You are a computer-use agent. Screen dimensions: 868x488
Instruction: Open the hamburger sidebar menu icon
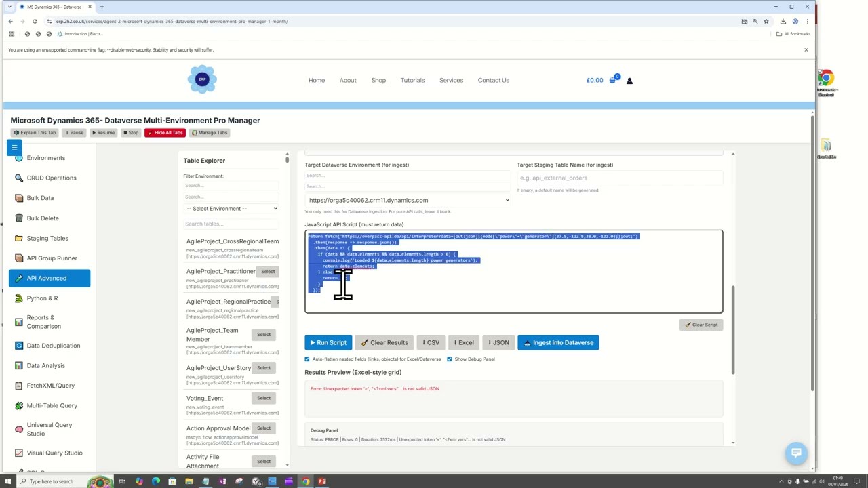(14, 147)
